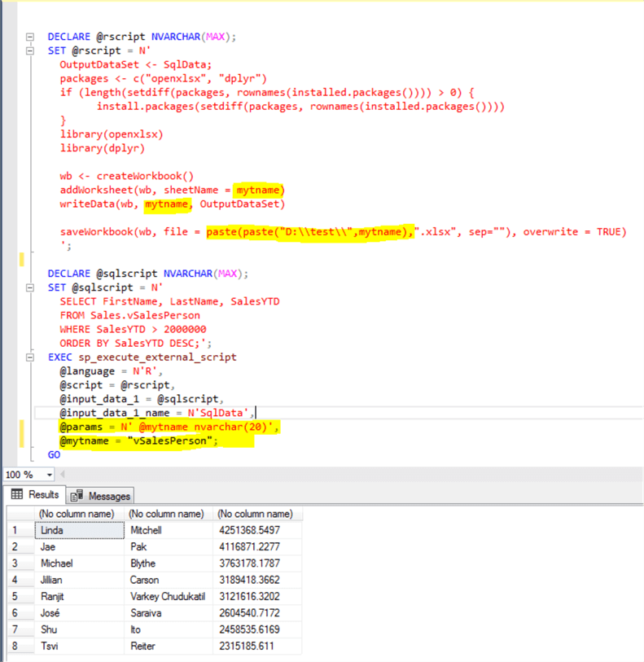The image size is (644, 662).
Task: Select row header 4 in results grid
Action: pos(20,580)
